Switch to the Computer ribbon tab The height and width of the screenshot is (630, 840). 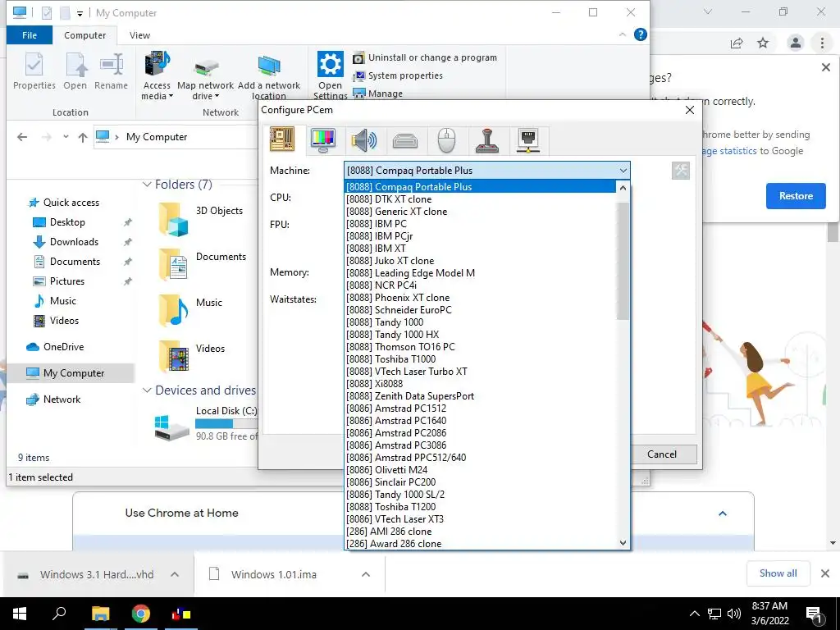[x=84, y=35]
